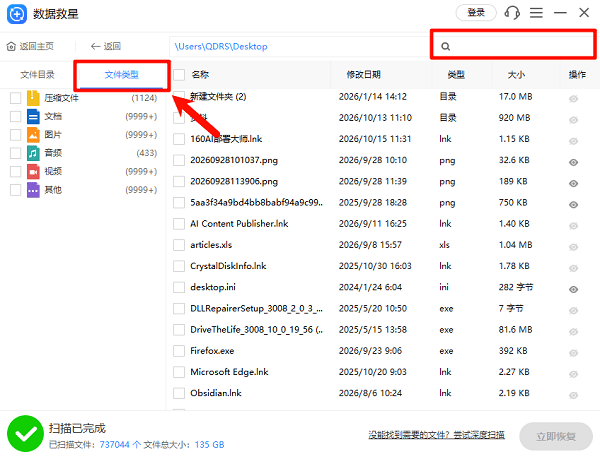Click the 登录 login button

tap(476, 13)
